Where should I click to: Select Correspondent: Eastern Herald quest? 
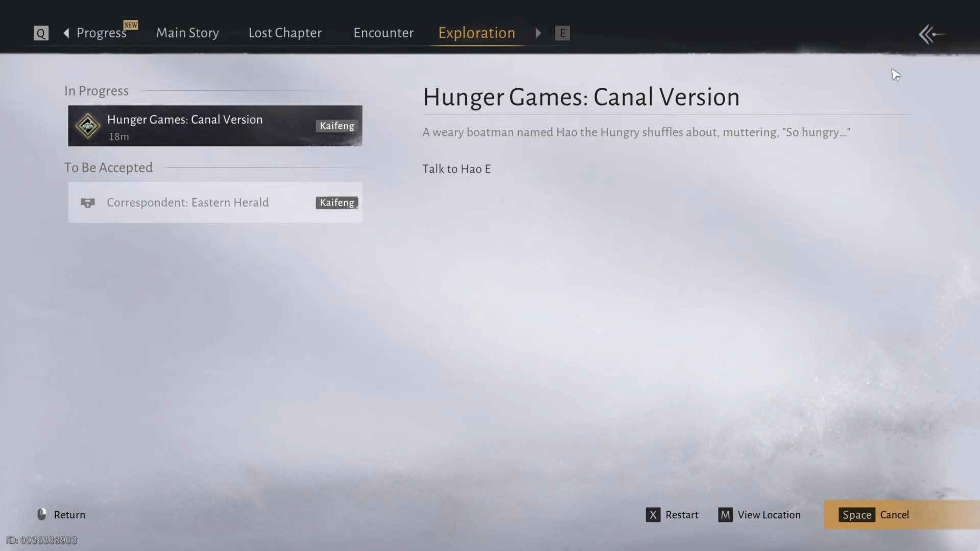tap(215, 203)
